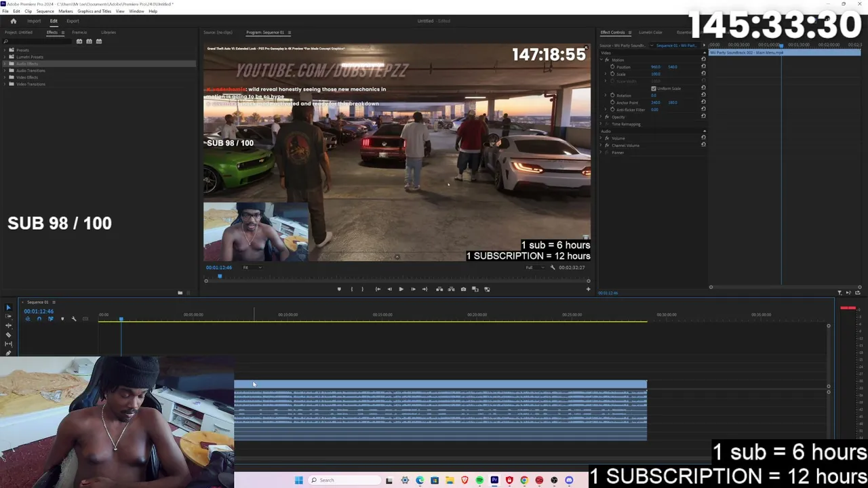Toggle animation stopwatch for Position
This screenshot has height=488, width=868.
coord(612,67)
